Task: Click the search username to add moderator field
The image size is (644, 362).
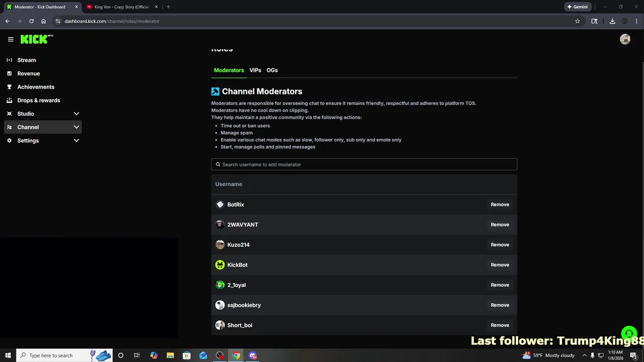Action: click(x=364, y=164)
